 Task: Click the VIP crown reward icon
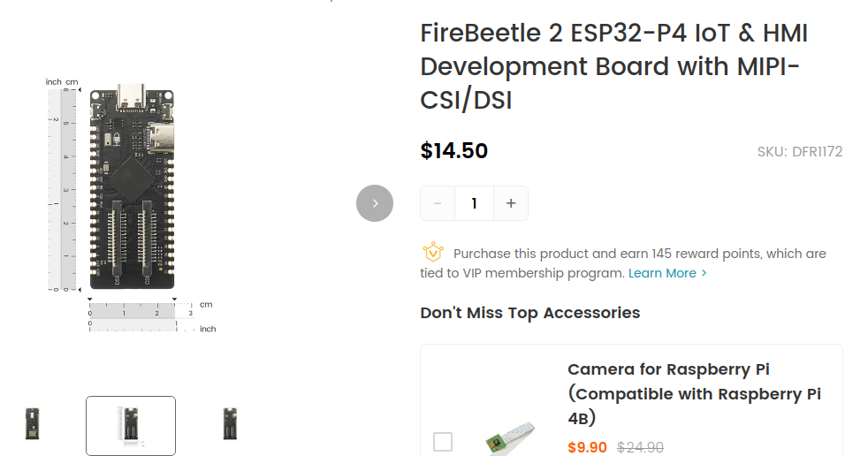pos(432,253)
